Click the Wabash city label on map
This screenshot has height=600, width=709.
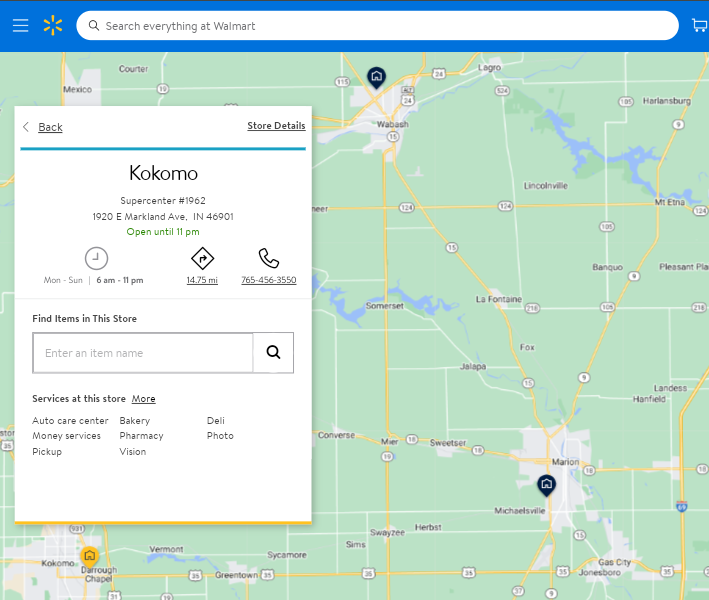point(392,124)
